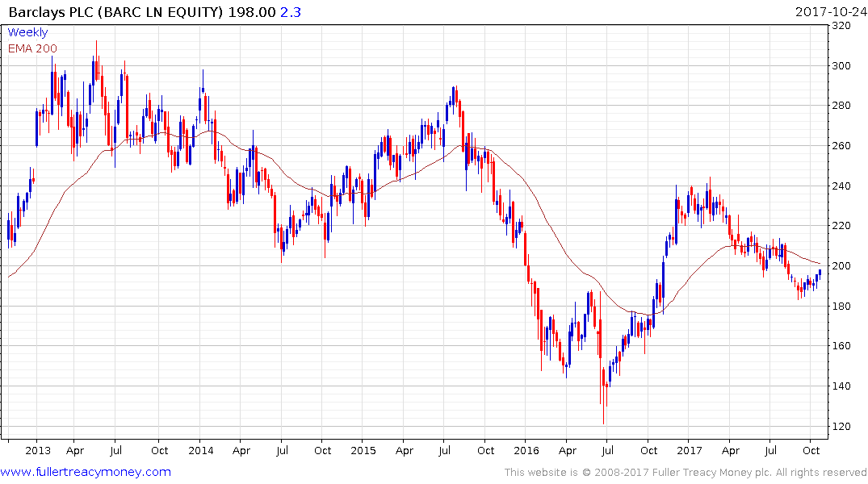Click the Barclays PLC chart title

click(116, 11)
